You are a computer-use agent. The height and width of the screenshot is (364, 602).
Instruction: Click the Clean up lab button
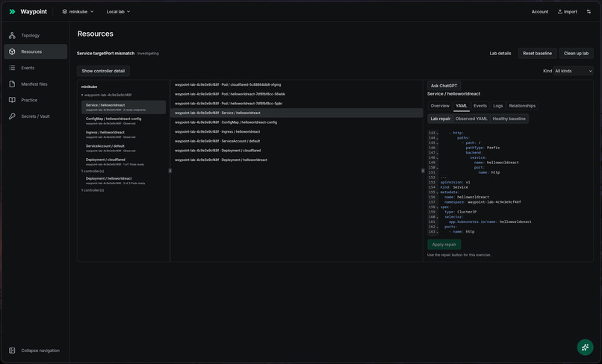coord(576,53)
